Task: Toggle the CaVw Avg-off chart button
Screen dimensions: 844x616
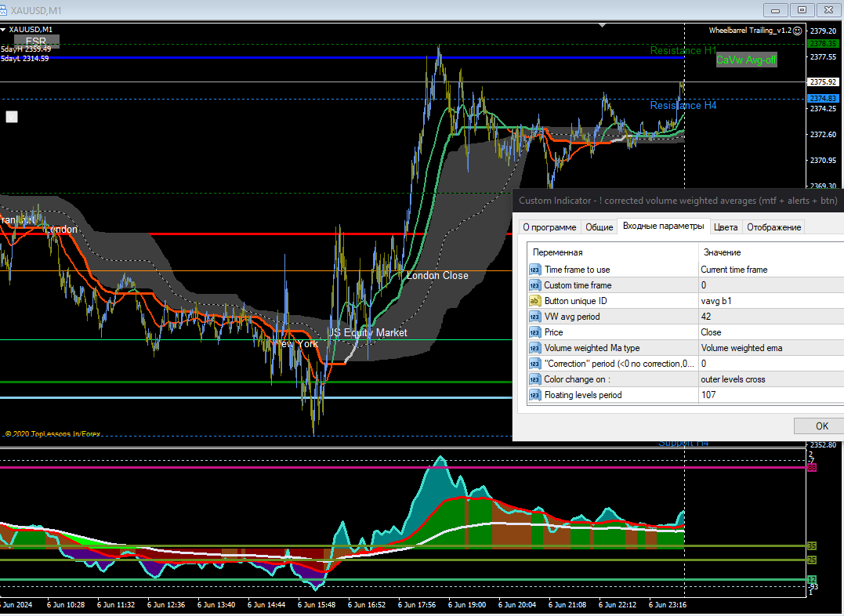Action: tap(746, 60)
